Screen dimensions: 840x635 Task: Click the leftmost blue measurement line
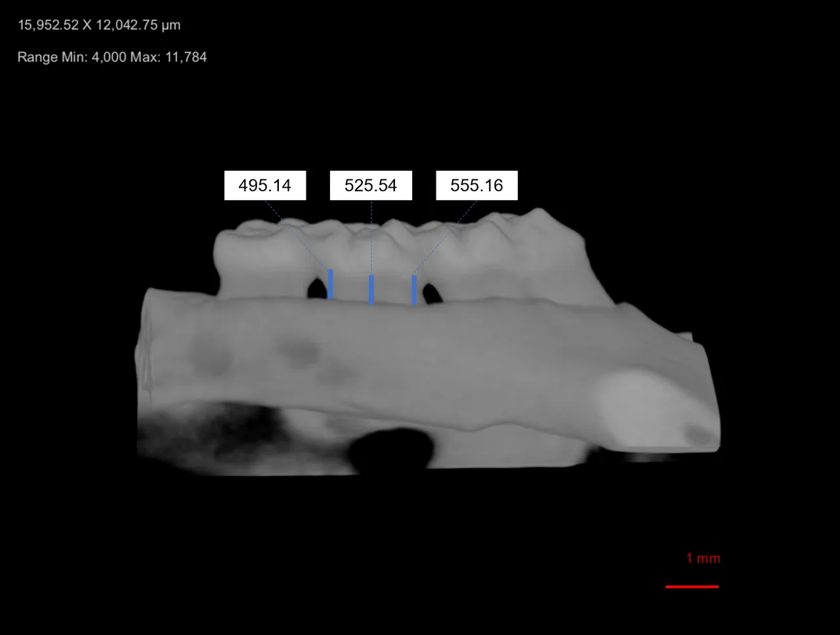331,284
